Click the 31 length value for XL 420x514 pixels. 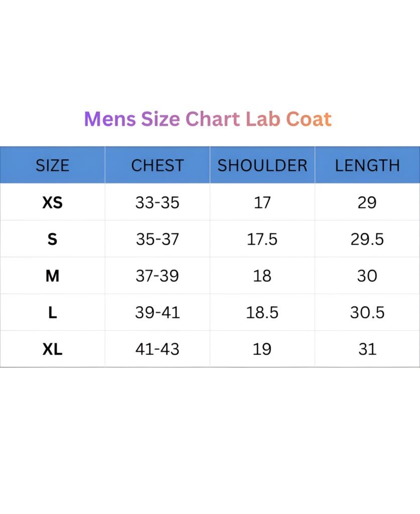coord(367,349)
